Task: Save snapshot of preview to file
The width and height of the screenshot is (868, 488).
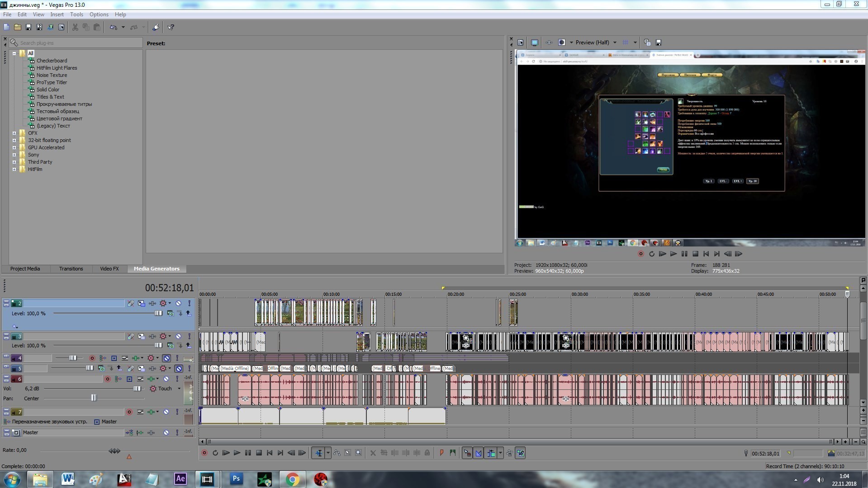Action: (659, 43)
